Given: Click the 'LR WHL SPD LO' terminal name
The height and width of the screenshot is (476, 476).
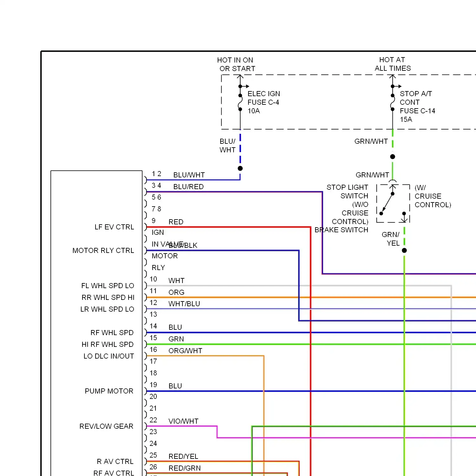Looking at the screenshot, I should (x=107, y=309).
